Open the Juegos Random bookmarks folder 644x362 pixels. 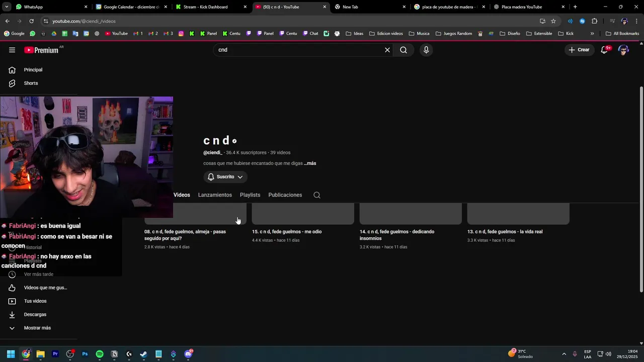pyautogui.click(x=453, y=34)
